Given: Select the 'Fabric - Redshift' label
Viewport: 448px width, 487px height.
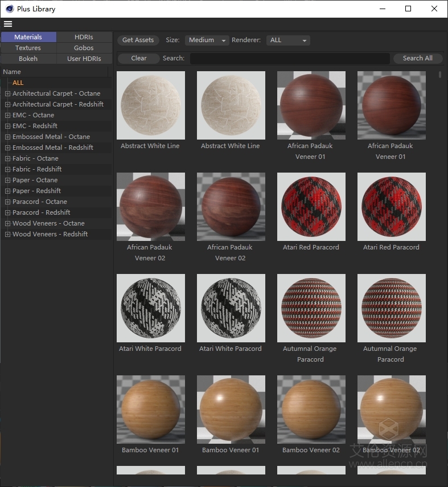Looking at the screenshot, I should pos(37,169).
